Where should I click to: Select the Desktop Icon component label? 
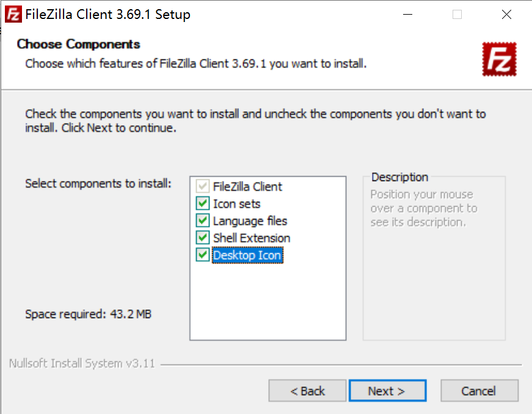247,255
